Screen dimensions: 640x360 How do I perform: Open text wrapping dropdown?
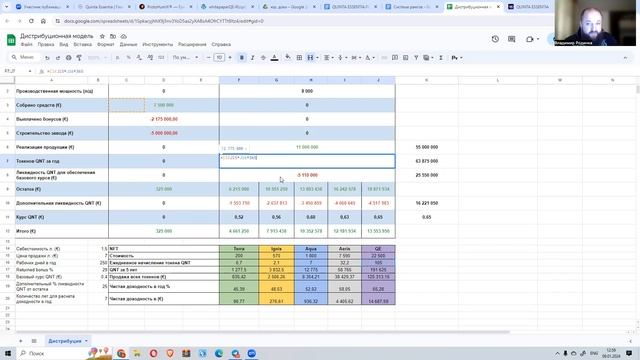pyautogui.click(x=356, y=58)
